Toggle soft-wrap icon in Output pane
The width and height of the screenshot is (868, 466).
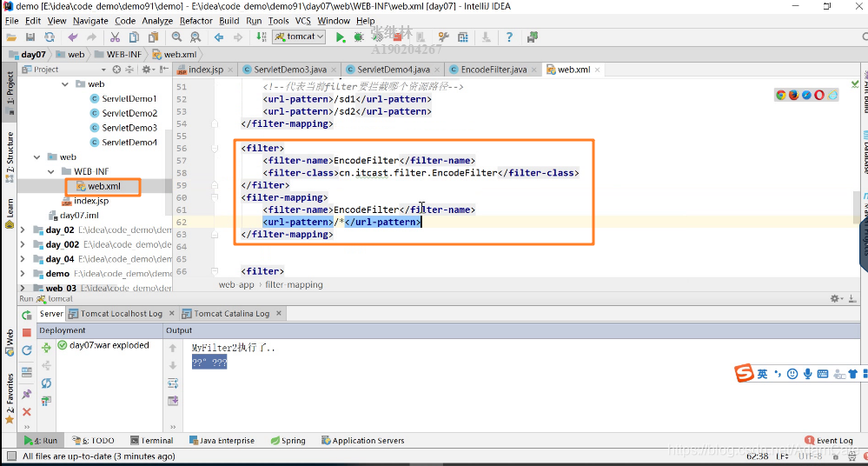pyautogui.click(x=173, y=383)
